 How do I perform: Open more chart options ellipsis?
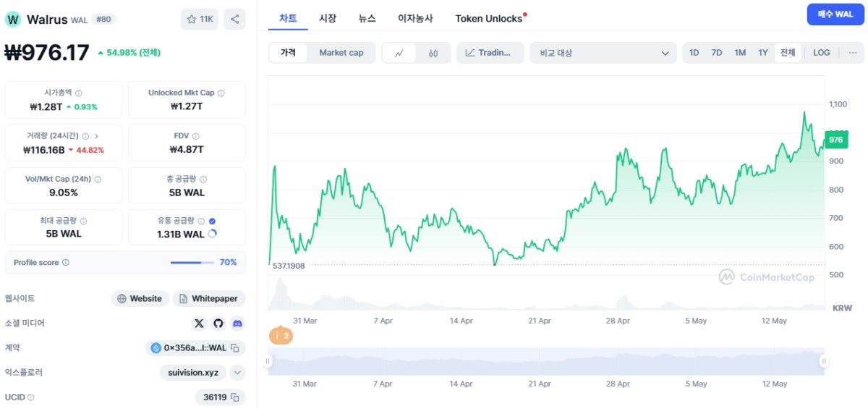click(853, 53)
